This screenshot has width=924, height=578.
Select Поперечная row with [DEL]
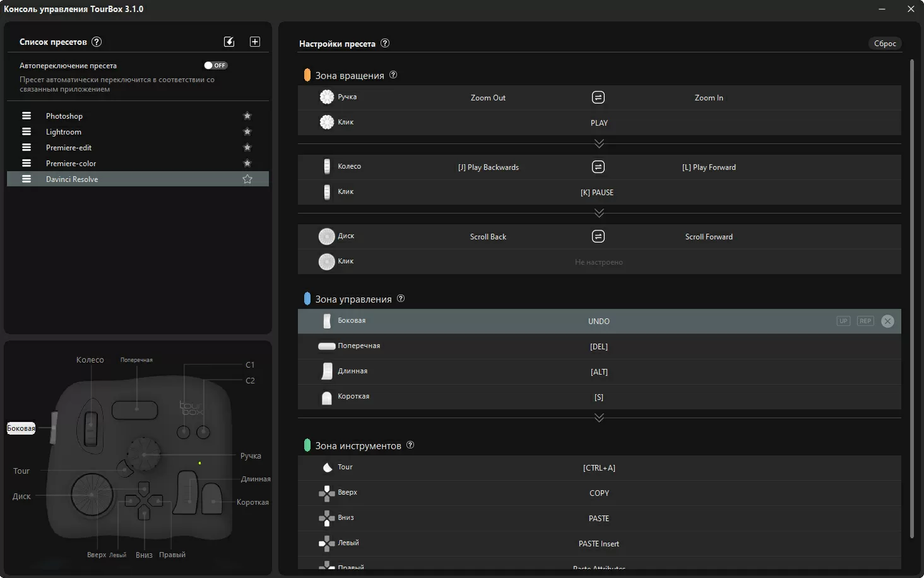point(599,346)
